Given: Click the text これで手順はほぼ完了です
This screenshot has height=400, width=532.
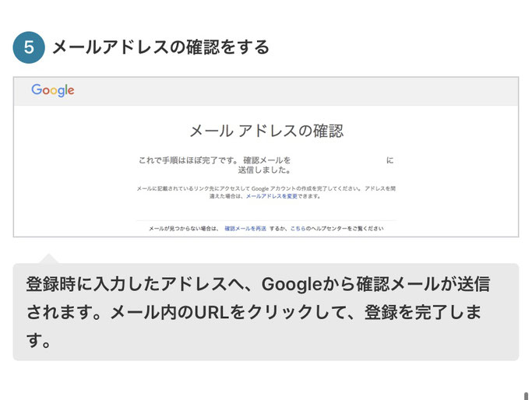Looking at the screenshot, I should [x=187, y=160].
